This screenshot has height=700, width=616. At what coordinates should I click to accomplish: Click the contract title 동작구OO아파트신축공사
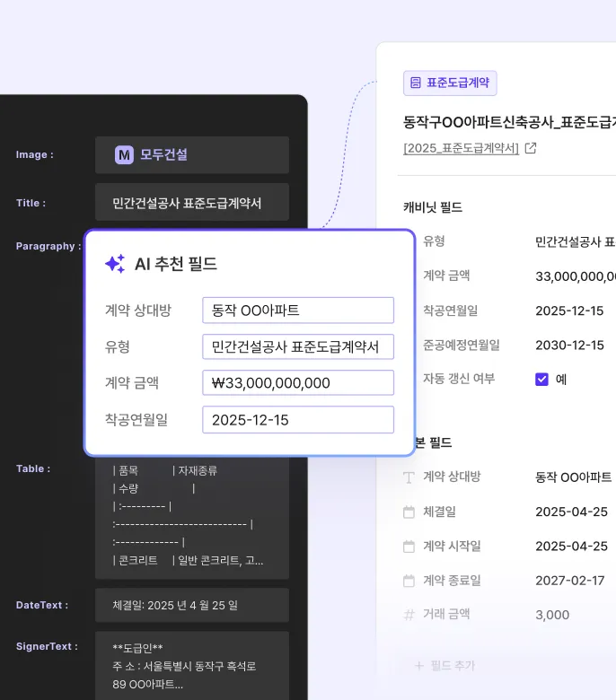coord(509,122)
